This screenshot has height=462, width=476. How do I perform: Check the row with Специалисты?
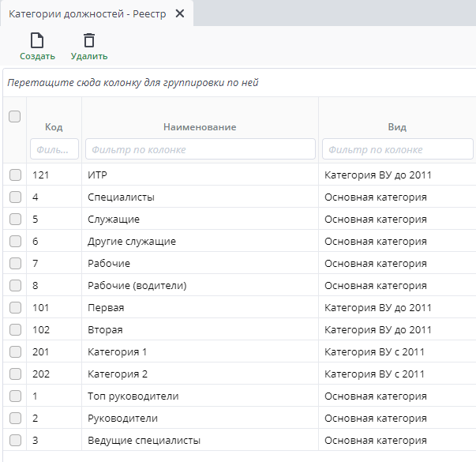(15, 197)
